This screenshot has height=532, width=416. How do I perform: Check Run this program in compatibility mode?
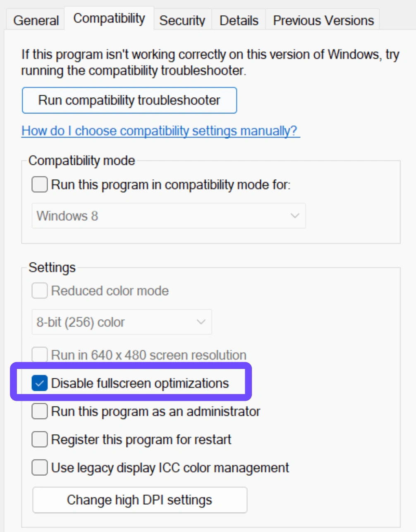click(40, 185)
